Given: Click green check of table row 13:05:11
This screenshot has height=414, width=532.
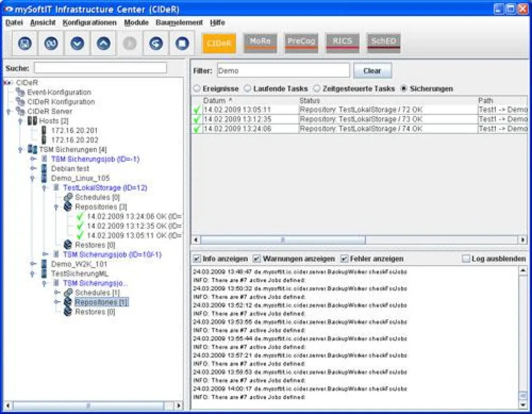Looking at the screenshot, I should [197, 110].
